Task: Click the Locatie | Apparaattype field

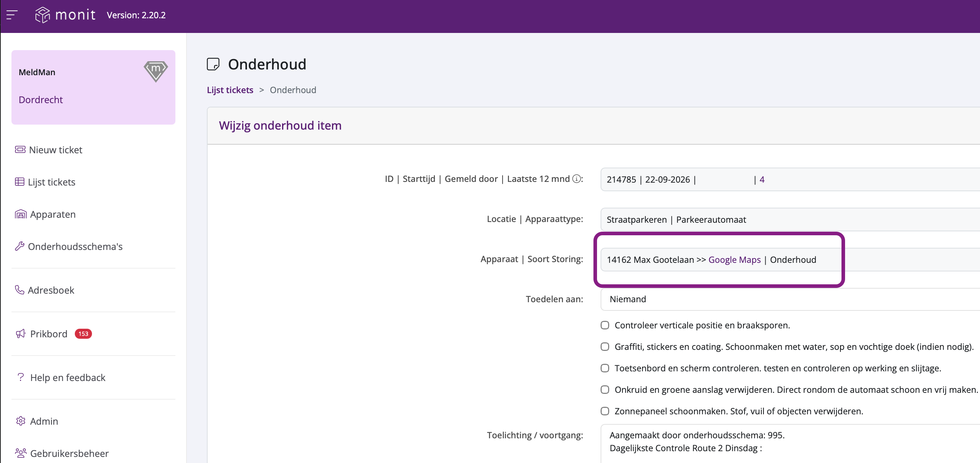Action: coord(790,219)
